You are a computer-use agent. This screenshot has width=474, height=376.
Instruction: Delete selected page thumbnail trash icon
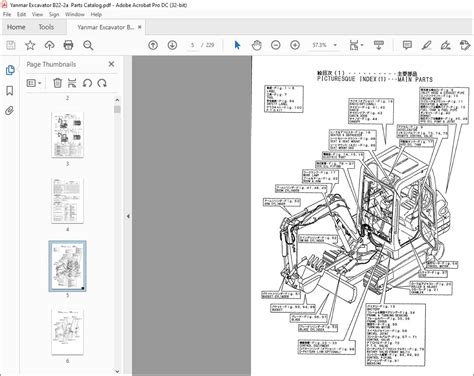pos(58,83)
